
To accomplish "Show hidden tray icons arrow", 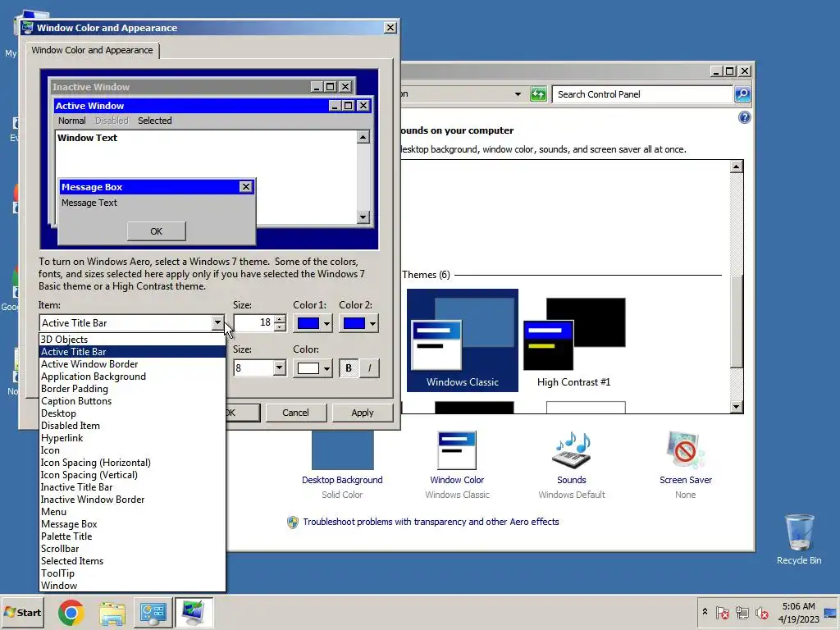I will click(x=705, y=612).
